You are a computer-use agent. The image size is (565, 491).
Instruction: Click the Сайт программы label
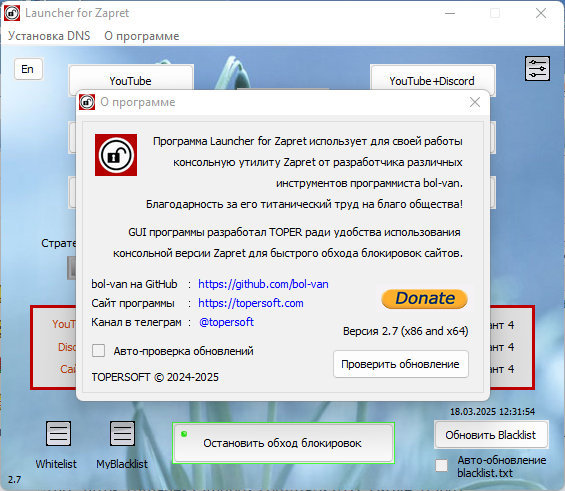133,303
